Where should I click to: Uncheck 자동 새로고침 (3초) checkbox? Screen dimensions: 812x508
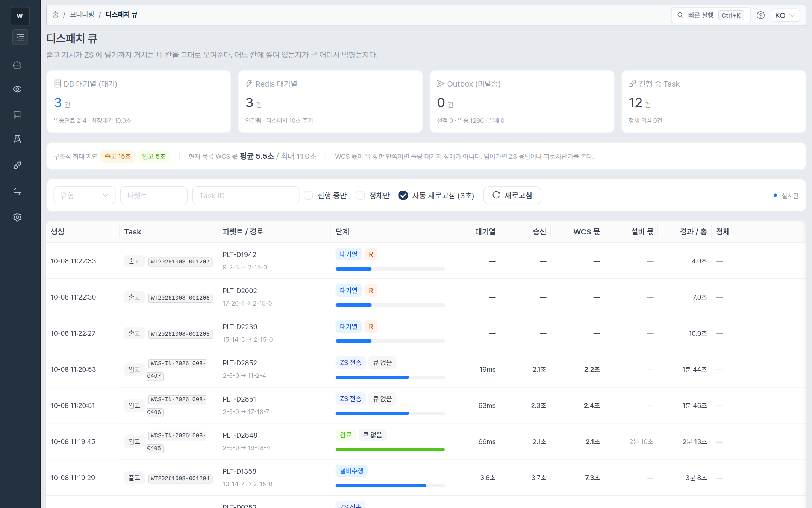pyautogui.click(x=403, y=195)
